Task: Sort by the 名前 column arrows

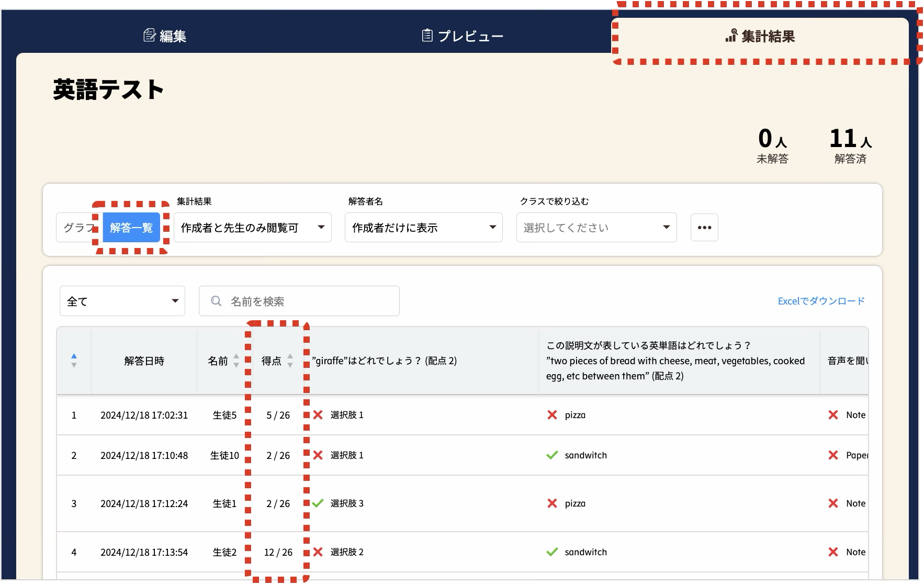Action: (x=236, y=361)
